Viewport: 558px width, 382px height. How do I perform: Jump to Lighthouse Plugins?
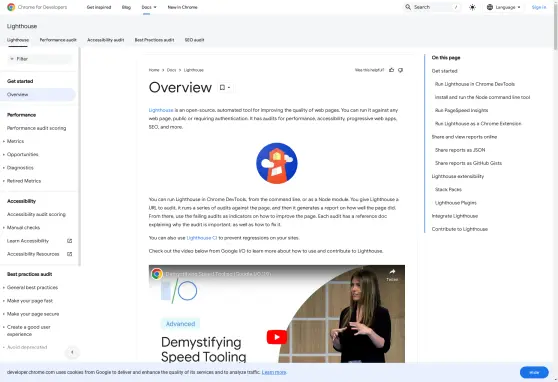coord(456,203)
